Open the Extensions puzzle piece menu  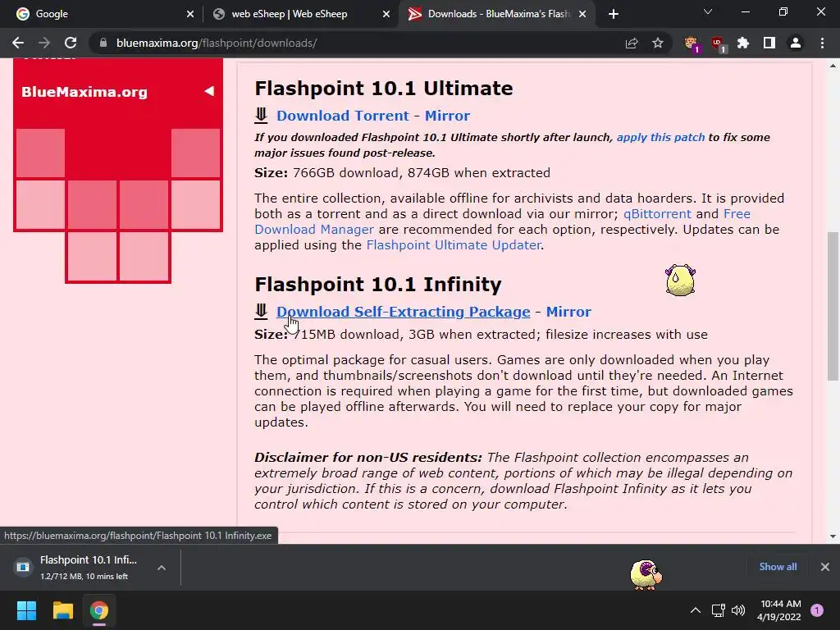(743, 43)
